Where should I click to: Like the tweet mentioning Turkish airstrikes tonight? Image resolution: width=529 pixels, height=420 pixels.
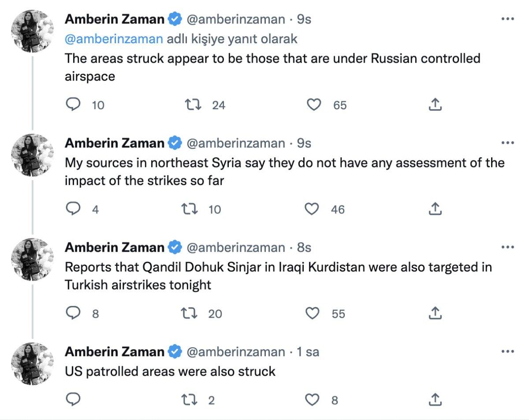tap(313, 314)
